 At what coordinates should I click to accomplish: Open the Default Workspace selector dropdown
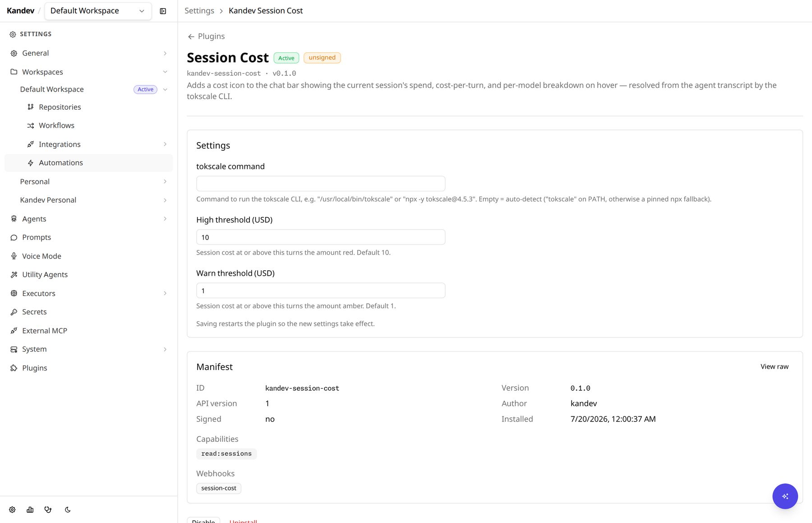click(97, 11)
